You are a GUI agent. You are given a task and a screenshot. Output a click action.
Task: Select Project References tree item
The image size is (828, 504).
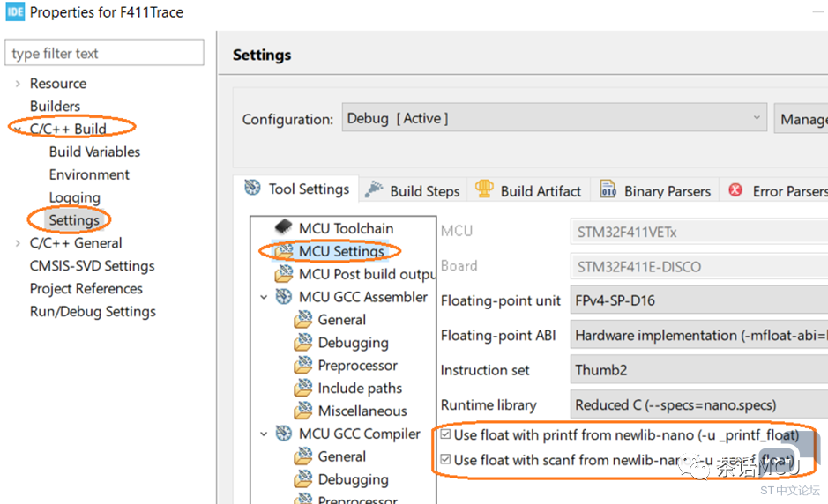(86, 289)
